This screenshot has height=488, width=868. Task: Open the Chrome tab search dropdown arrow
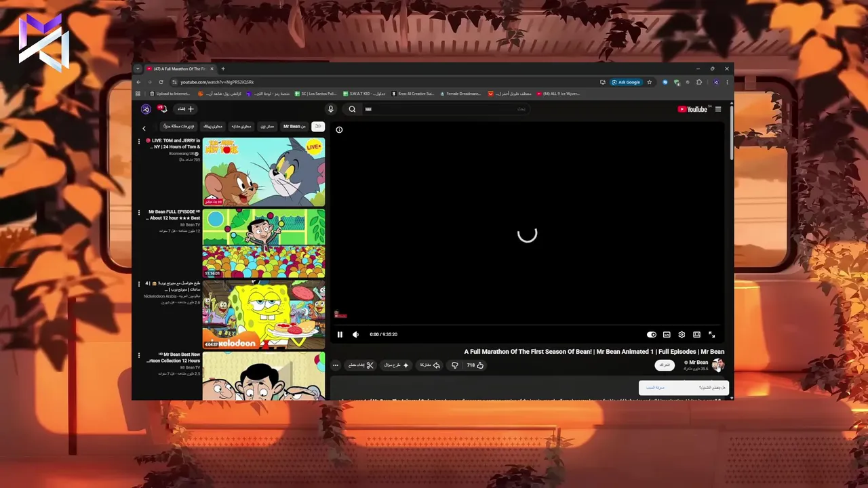pos(138,68)
